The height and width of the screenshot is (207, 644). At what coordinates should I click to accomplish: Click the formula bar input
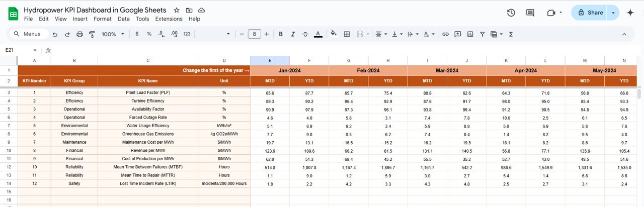(x=347, y=50)
